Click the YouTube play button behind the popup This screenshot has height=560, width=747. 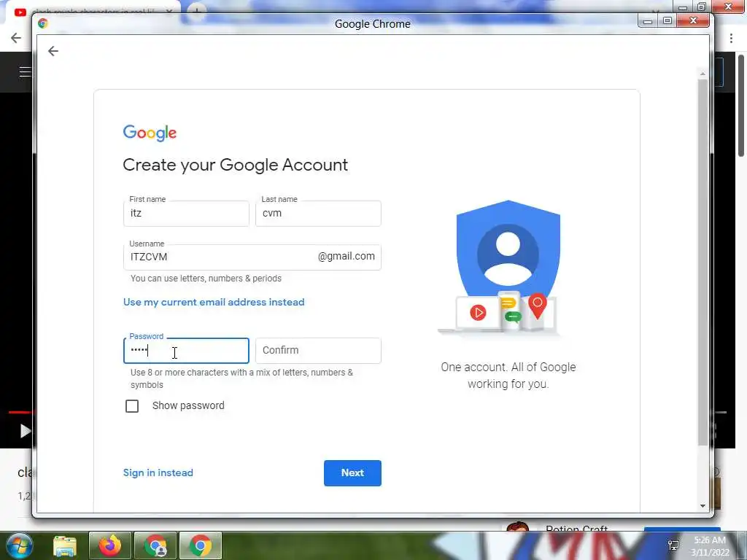pos(24,431)
